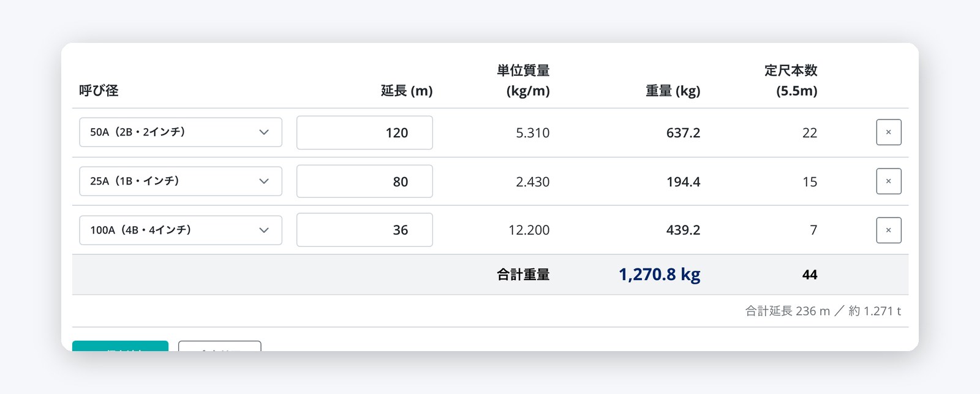
Task: Select the weight value 439.2
Action: [x=683, y=230]
